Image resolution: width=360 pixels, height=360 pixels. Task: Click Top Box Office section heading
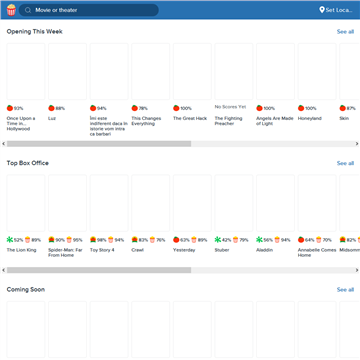[28, 163]
